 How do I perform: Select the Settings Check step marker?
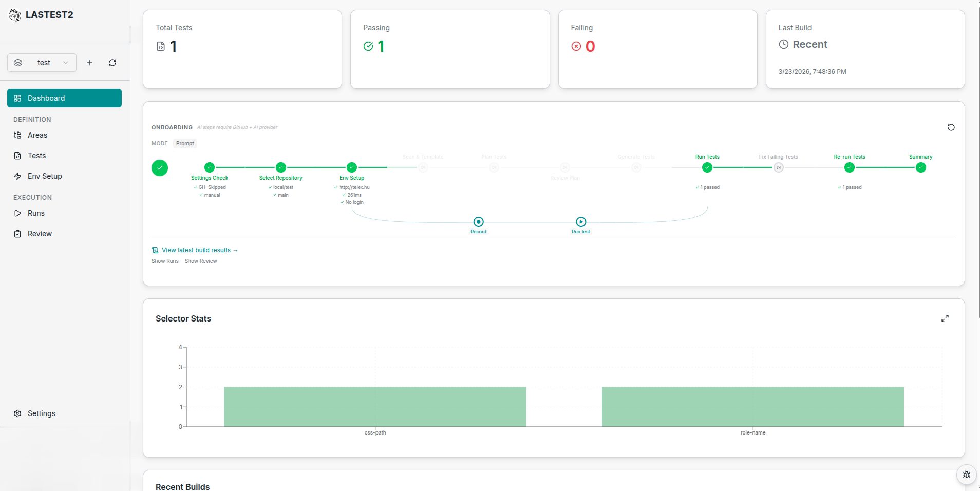tap(210, 167)
